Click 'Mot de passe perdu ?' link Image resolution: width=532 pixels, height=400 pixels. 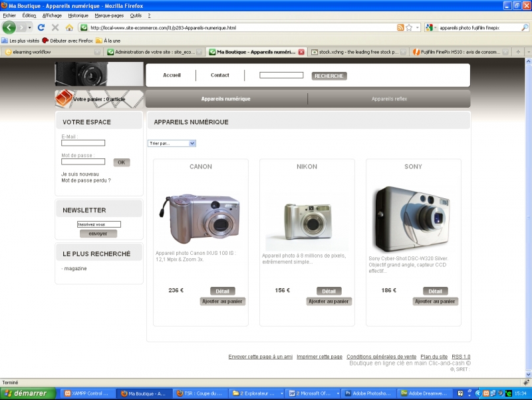point(86,180)
